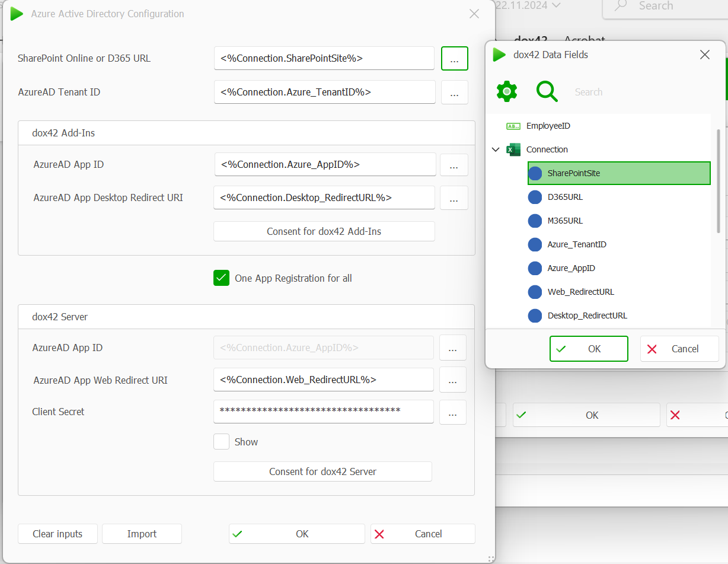The height and width of the screenshot is (564, 728).
Task: Click the blue circle icon next to D365URL
Action: point(535,197)
